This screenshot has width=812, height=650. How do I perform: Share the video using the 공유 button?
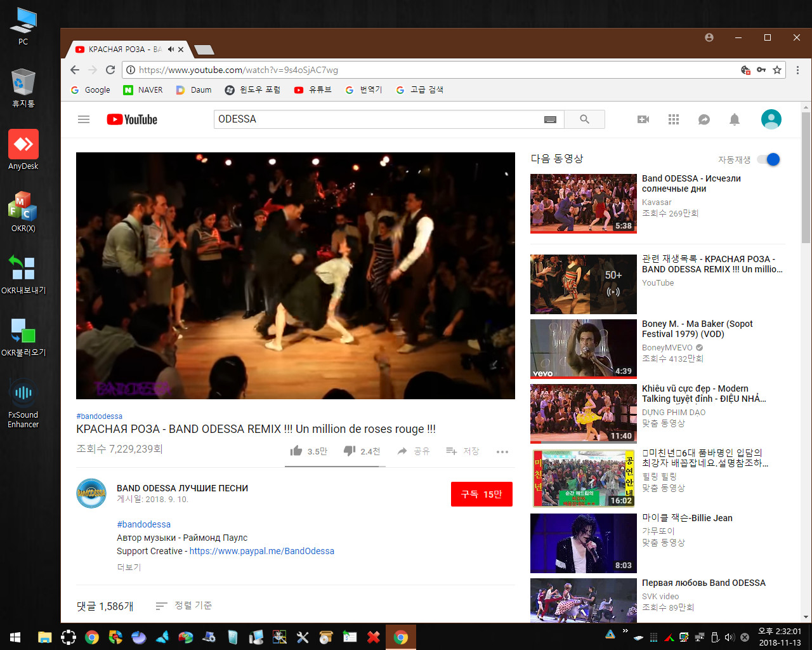pos(414,451)
